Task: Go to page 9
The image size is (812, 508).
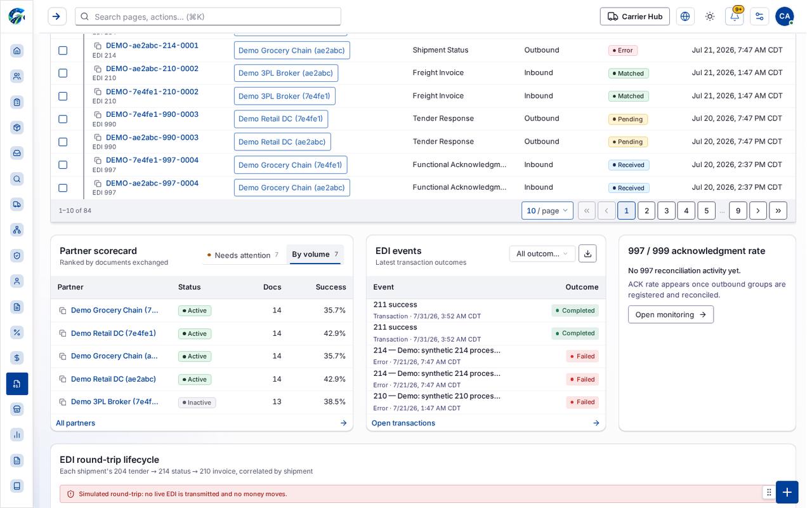Action: (x=738, y=211)
